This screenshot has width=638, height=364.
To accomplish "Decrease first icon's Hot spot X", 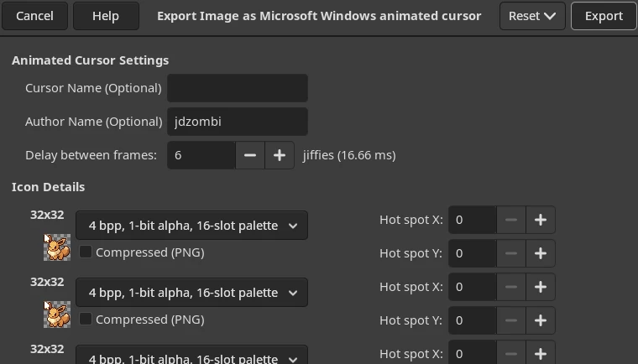I will 511,220.
